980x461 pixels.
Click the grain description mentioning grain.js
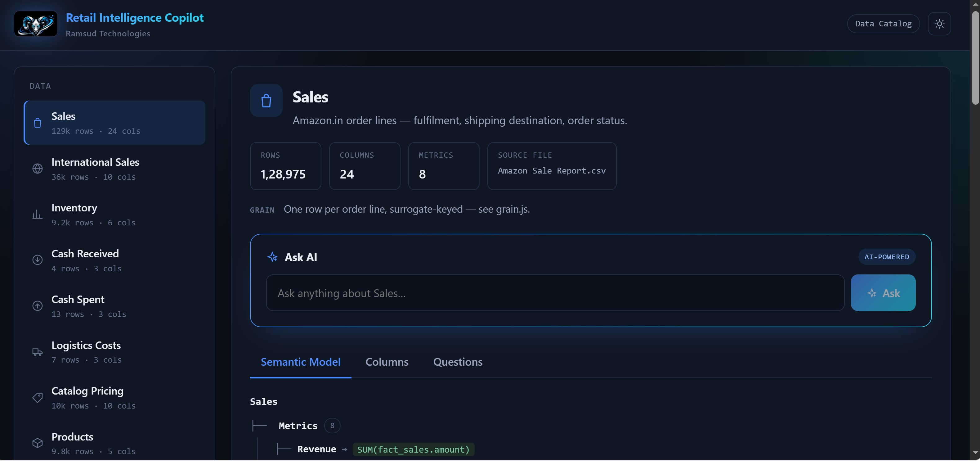pyautogui.click(x=406, y=209)
